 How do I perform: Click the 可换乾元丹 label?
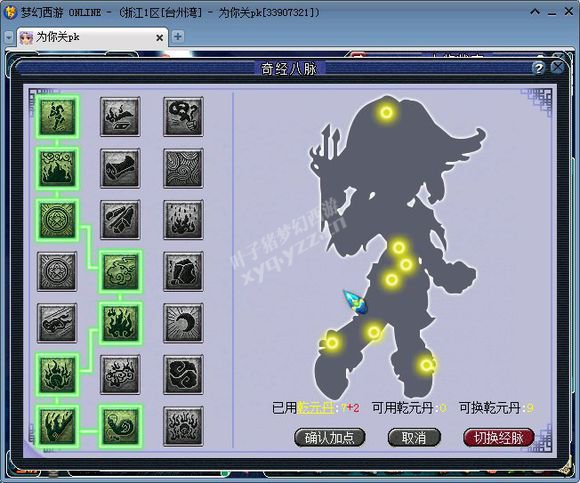pos(490,408)
